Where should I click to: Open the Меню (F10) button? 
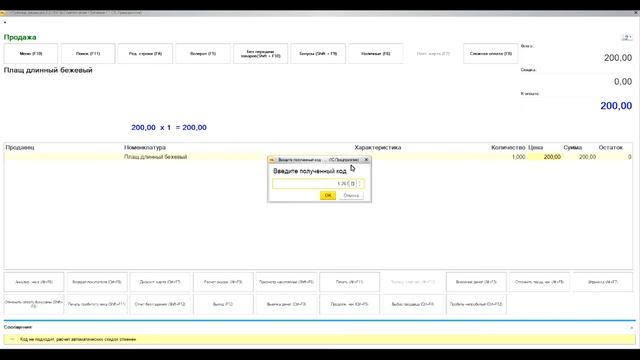(x=31, y=53)
